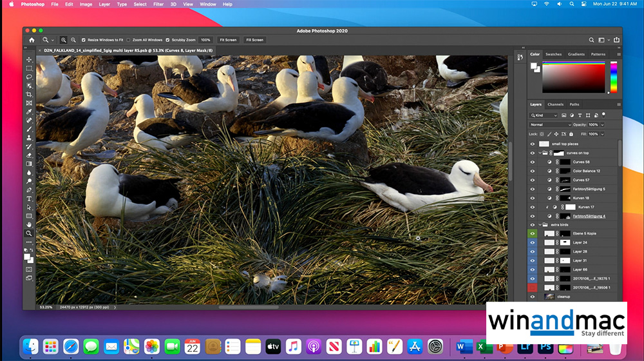
Task: Select the Move tool
Action: (29, 59)
